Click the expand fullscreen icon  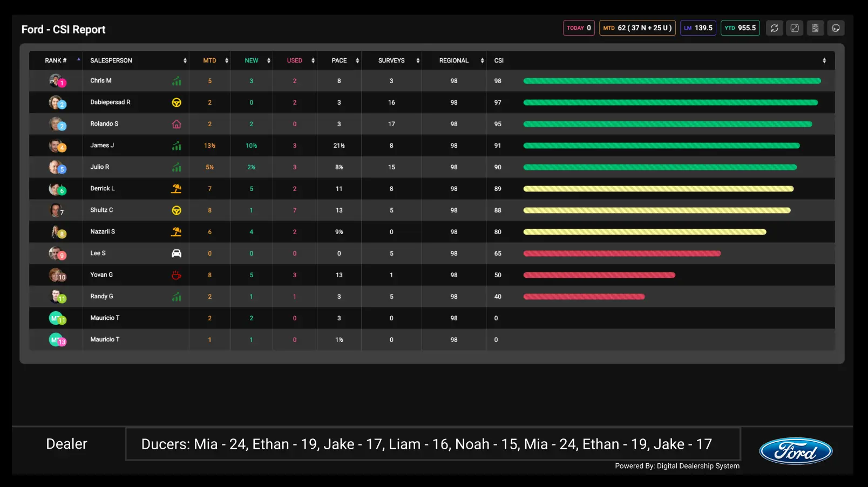[795, 28]
